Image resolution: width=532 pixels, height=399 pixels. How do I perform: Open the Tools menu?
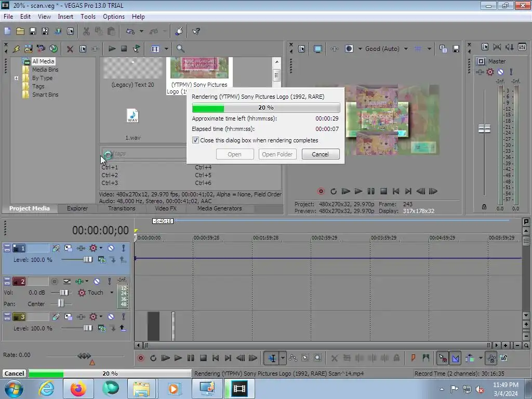pyautogui.click(x=88, y=17)
